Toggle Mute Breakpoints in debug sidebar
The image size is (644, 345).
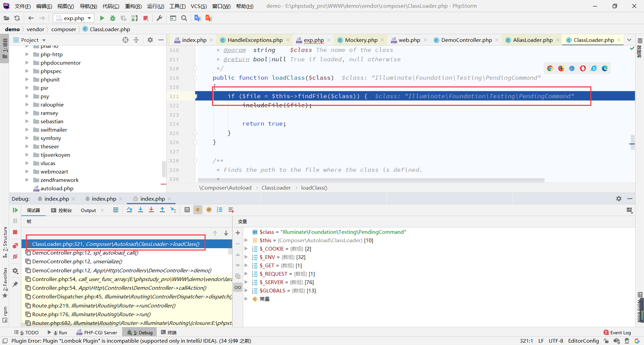coord(15,257)
